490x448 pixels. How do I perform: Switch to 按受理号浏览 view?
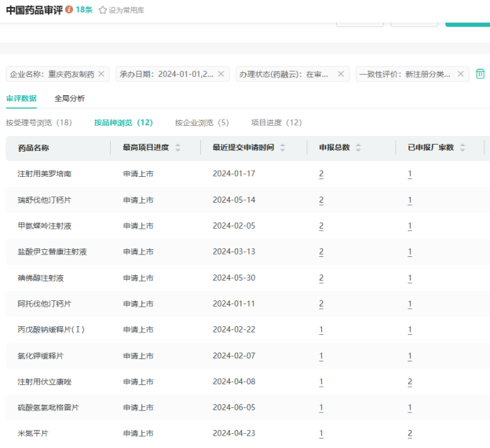(x=38, y=123)
